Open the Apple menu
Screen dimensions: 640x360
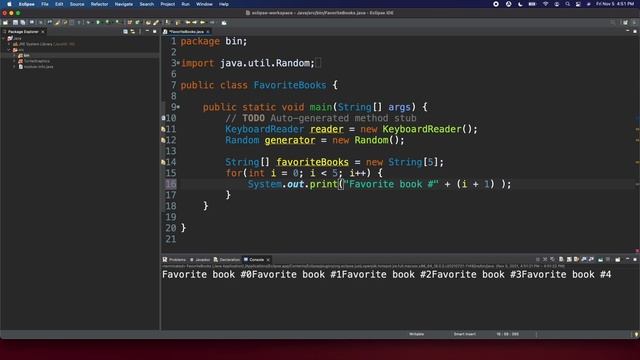[x=9, y=4]
